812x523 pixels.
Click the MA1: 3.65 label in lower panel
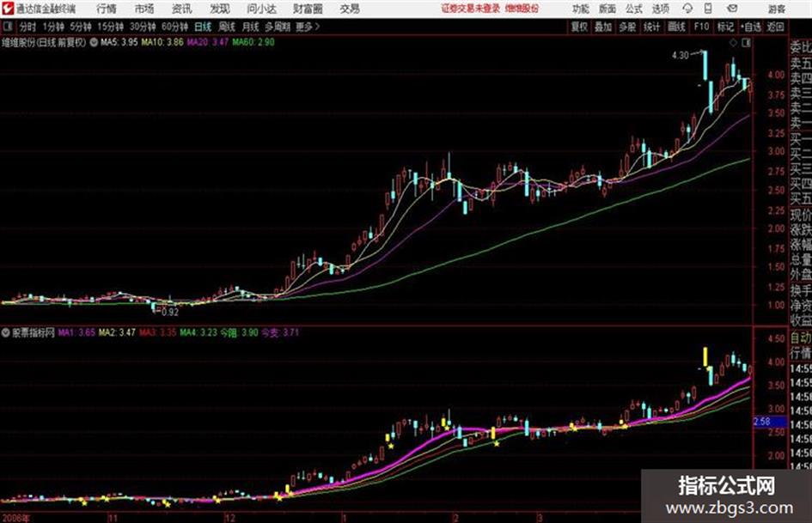[x=76, y=332]
